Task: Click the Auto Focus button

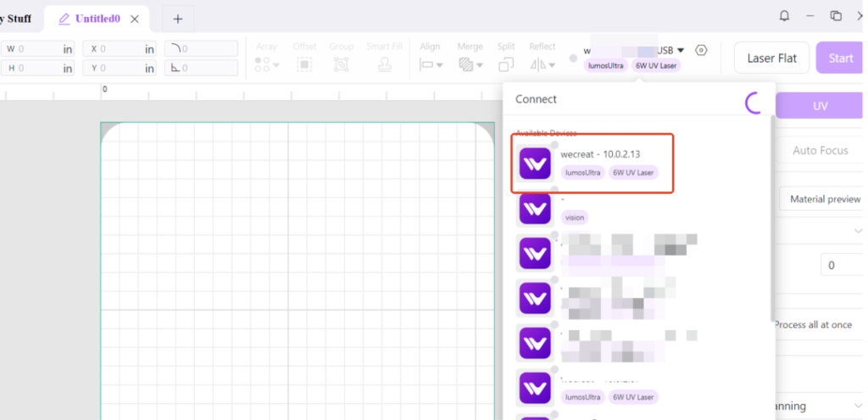Action: [x=820, y=151]
